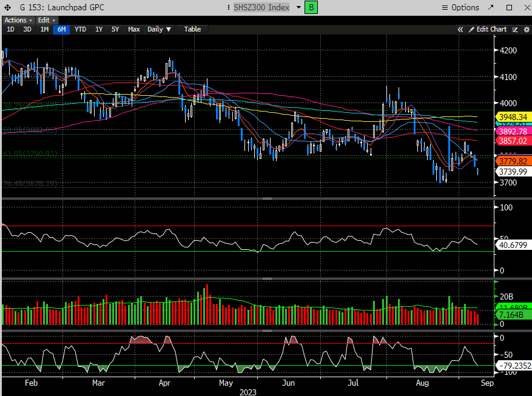This screenshot has width=532, height=396.
Task: Click the 20B volume axis label
Action: tap(506, 297)
